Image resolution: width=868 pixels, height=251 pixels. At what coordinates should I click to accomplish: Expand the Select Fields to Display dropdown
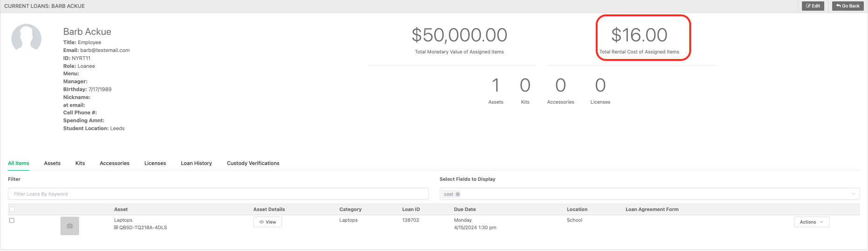649,194
